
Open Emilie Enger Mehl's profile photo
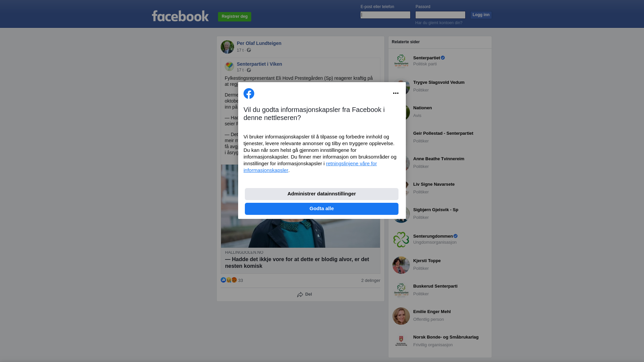coord(401,316)
